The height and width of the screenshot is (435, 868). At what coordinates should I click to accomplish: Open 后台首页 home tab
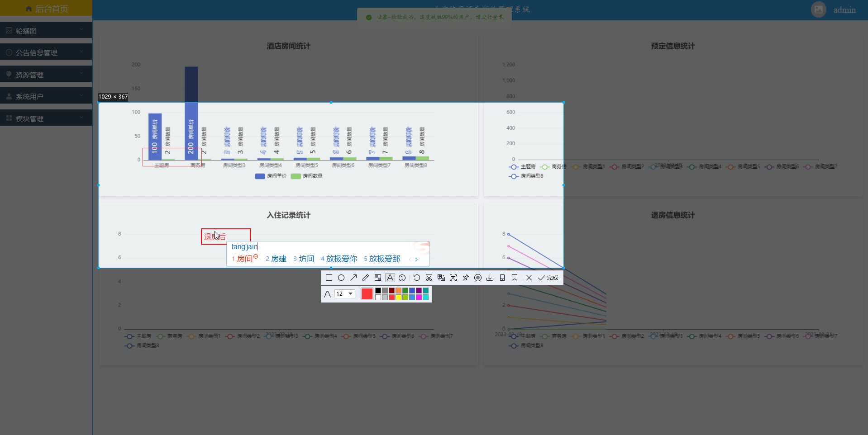pos(46,9)
